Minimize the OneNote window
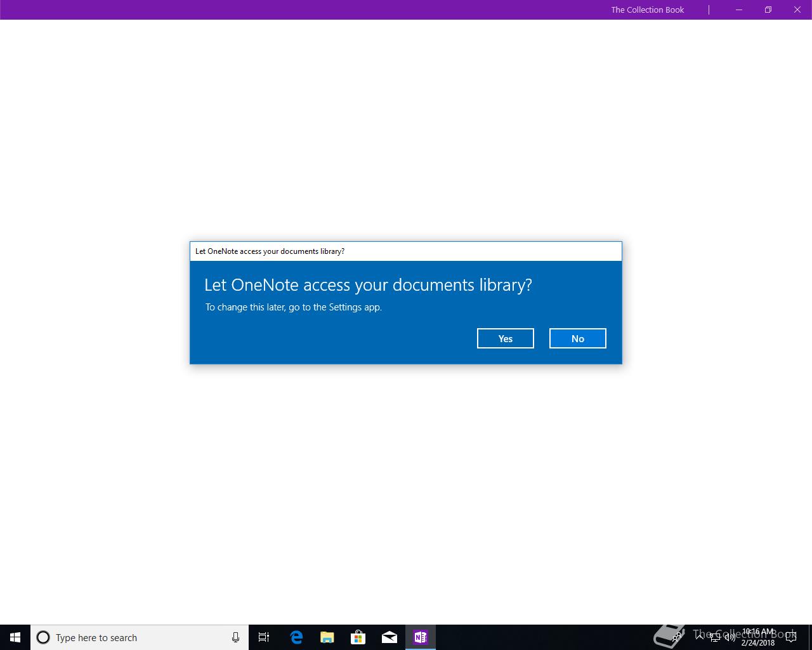The image size is (812, 650). (739, 10)
